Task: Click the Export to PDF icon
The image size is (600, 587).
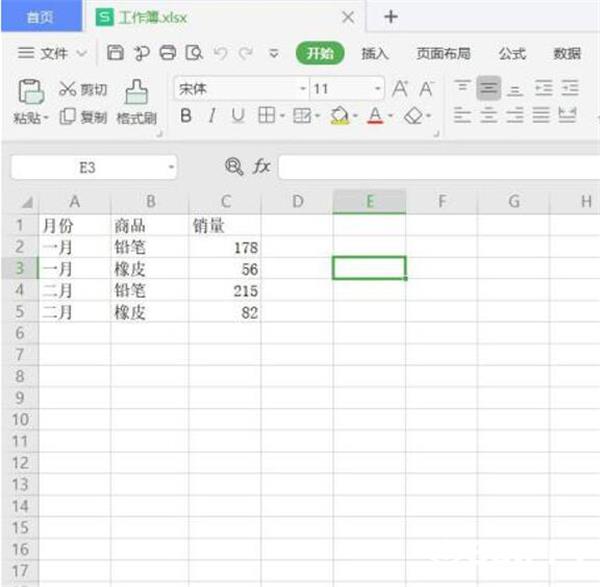Action: (142, 53)
